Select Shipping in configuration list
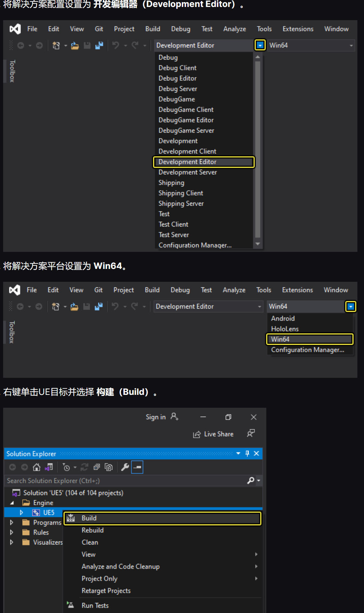Image resolution: width=364 pixels, height=613 pixels. pyautogui.click(x=204, y=183)
